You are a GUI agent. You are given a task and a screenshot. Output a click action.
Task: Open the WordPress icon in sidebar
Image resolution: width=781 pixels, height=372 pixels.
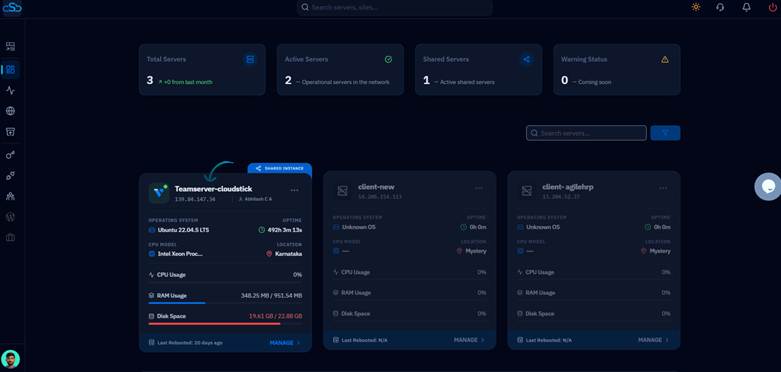[10, 217]
